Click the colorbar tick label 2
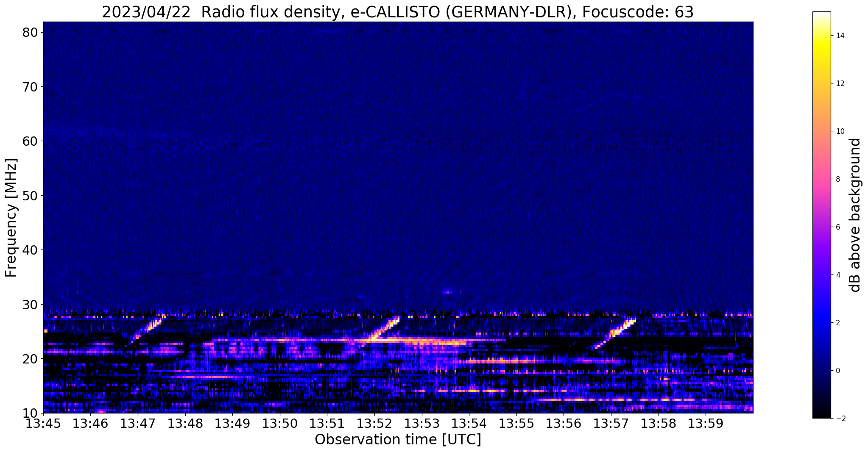The height and width of the screenshot is (452, 868). [837, 323]
